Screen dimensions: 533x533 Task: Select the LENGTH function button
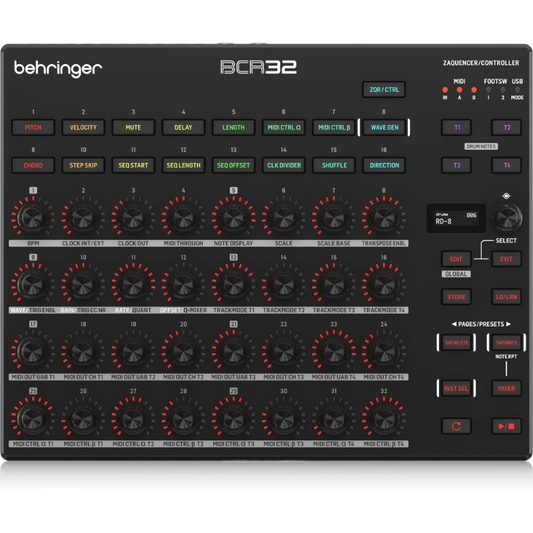(x=234, y=127)
